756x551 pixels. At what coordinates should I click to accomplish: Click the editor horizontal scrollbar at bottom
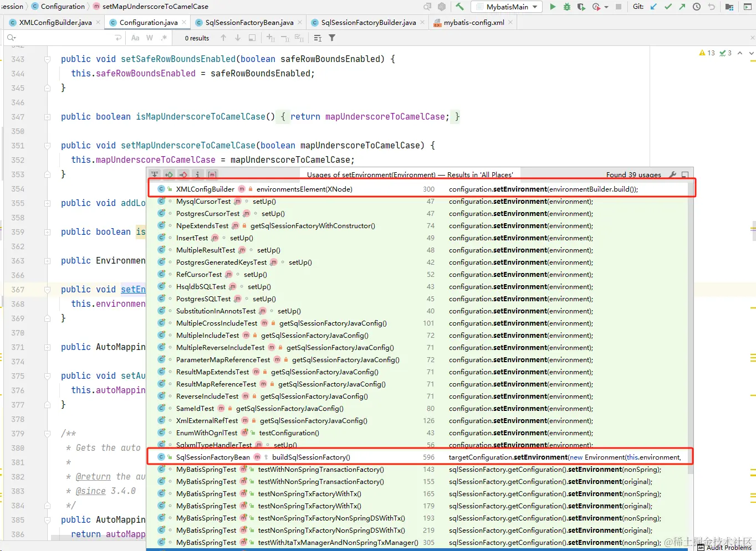pyautogui.click(x=99, y=538)
